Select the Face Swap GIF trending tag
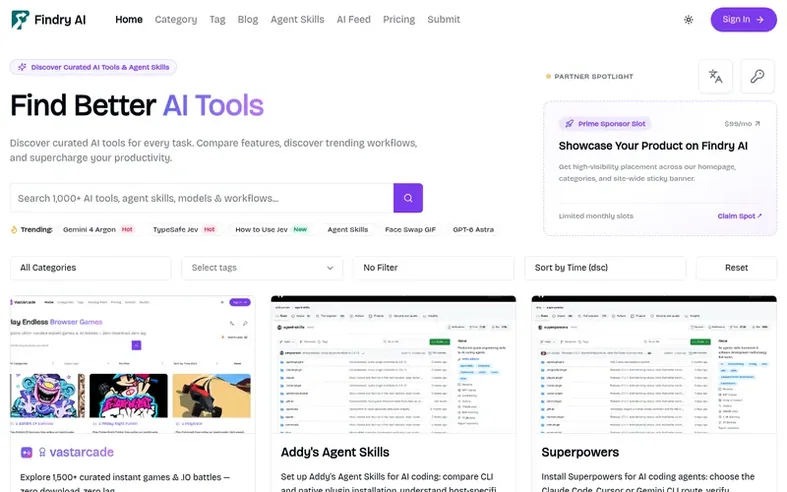This screenshot has width=787, height=492. point(411,229)
